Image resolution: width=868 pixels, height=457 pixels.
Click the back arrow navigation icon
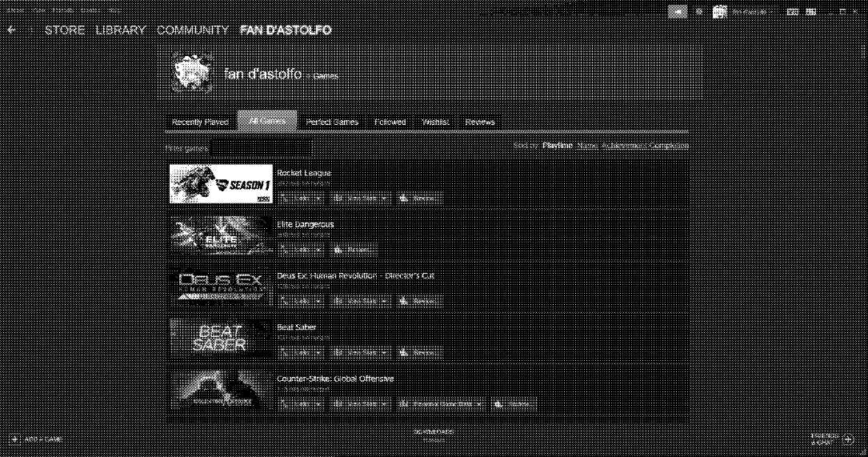tap(11, 30)
